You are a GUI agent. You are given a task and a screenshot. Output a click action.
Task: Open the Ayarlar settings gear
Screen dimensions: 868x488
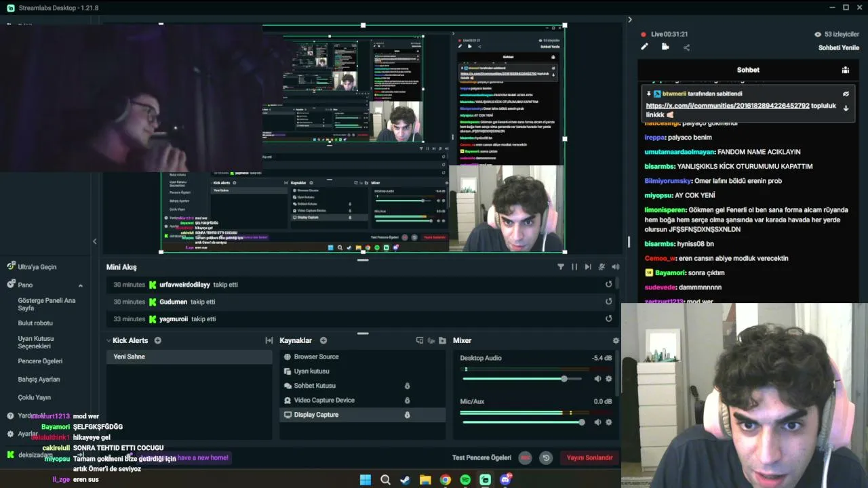point(10,434)
